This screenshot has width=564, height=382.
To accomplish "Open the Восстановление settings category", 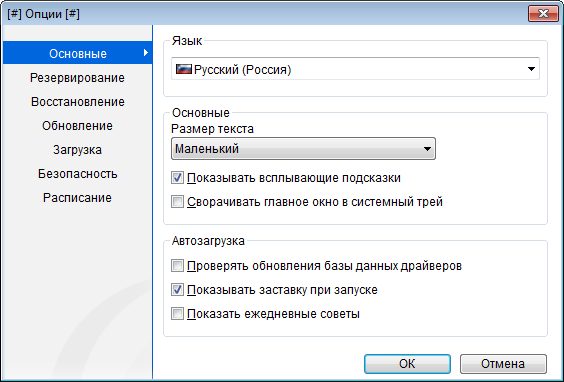I will tap(78, 101).
